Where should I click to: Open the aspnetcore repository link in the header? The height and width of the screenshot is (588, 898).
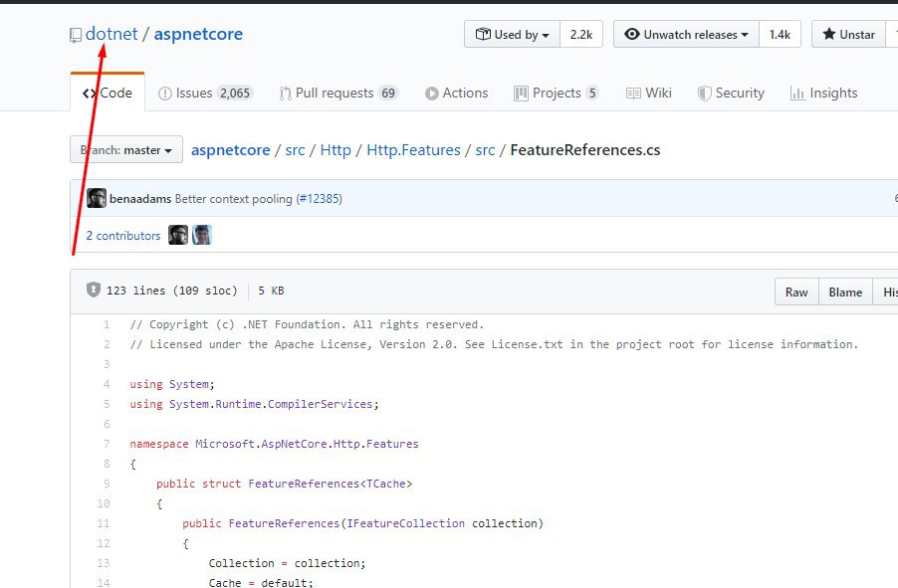(x=198, y=34)
